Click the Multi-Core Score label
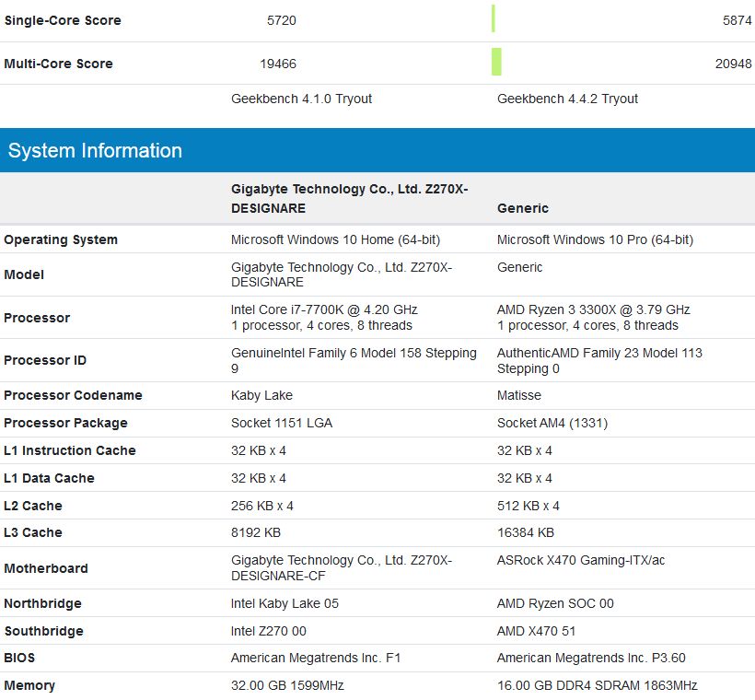The height and width of the screenshot is (700, 755). (58, 64)
